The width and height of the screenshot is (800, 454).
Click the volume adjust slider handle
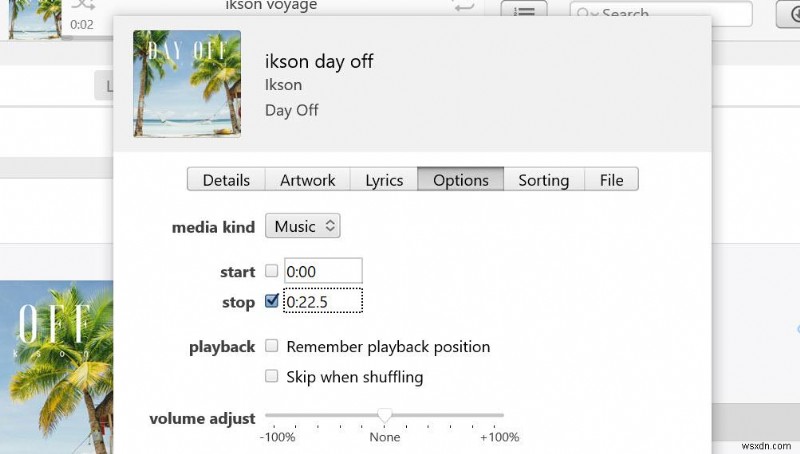[385, 415]
